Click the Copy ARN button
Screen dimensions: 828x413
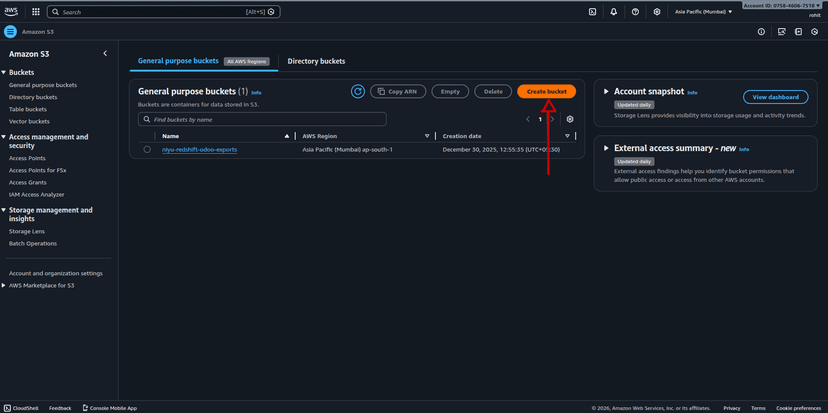coord(398,91)
